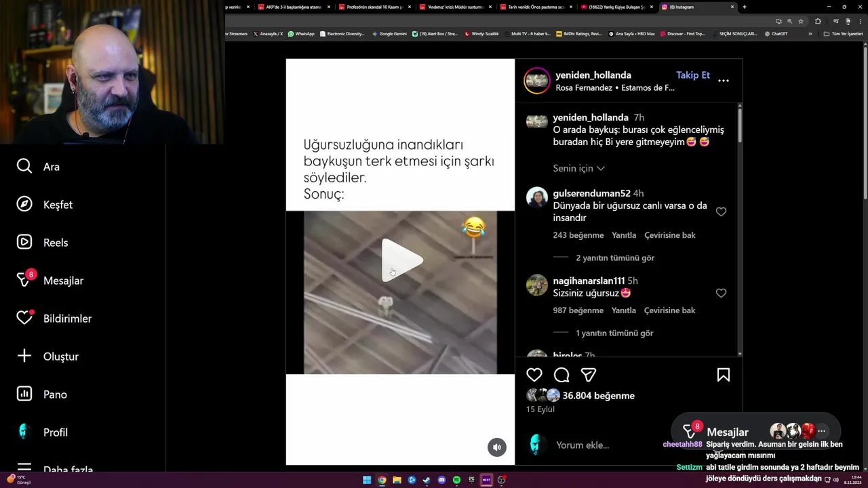Open Profil in sidebar

pos(42,432)
